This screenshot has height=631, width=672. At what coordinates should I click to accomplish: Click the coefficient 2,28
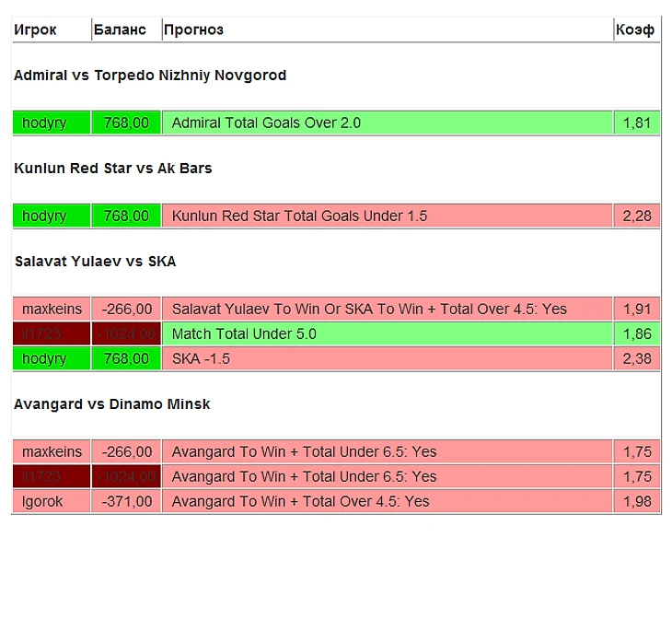pyautogui.click(x=637, y=216)
